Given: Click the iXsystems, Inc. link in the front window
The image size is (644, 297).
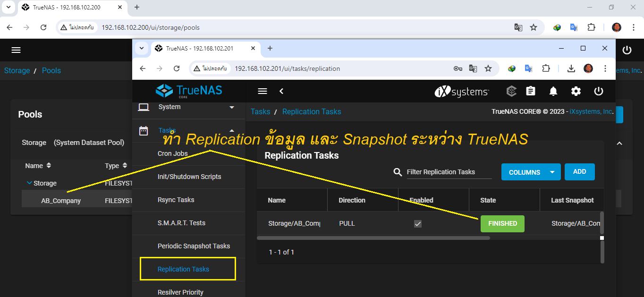Looking at the screenshot, I should click(591, 112).
